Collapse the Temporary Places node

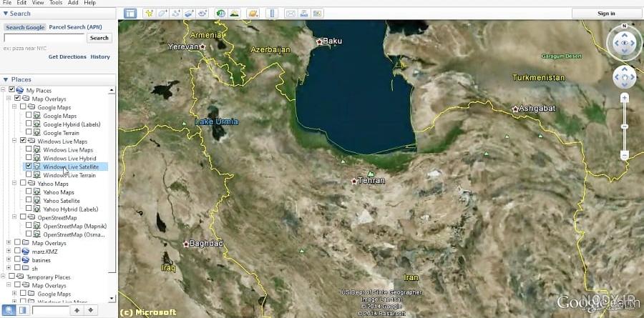pyautogui.click(x=3, y=277)
